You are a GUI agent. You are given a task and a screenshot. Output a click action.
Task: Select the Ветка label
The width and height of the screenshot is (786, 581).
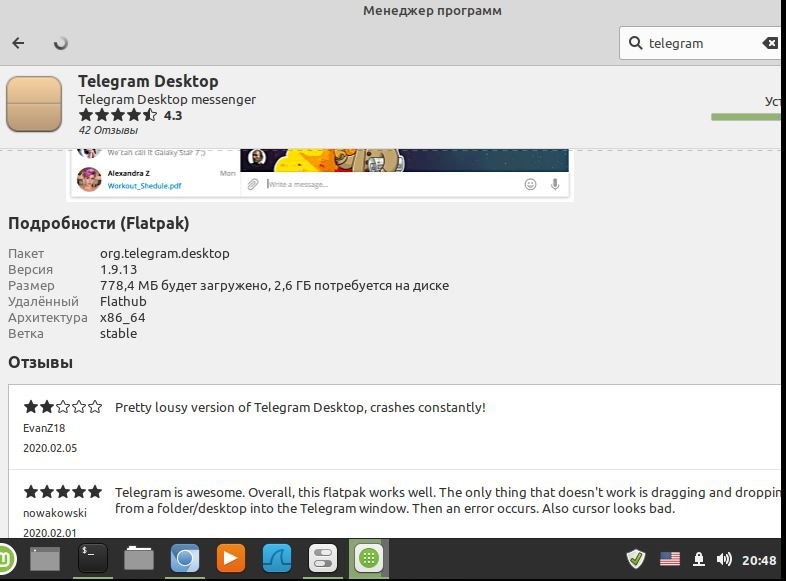[26, 334]
